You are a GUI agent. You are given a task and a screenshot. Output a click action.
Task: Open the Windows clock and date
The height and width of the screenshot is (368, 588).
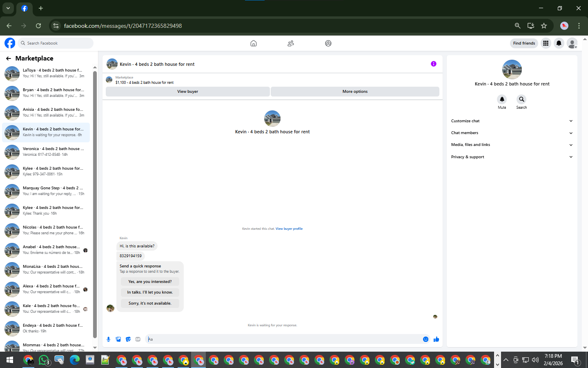coord(553,360)
